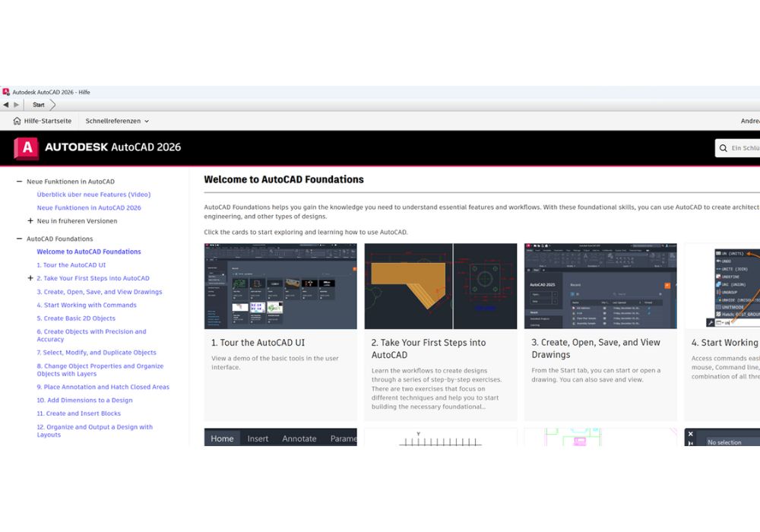Open Neue Funktionen in AutoCAD 2026 link
This screenshot has width=760, height=532.
pos(89,207)
